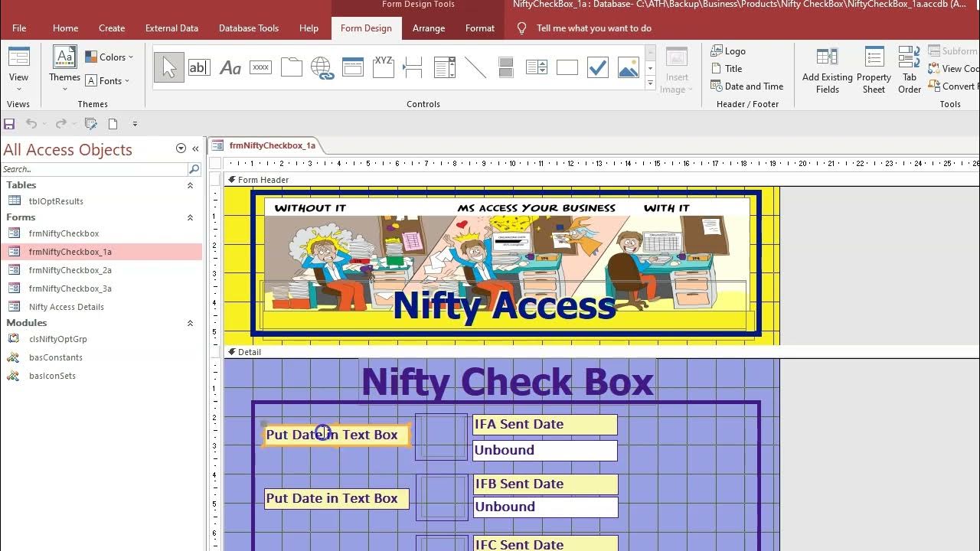Collapse the navigation pane with shutter arrows

(x=195, y=148)
